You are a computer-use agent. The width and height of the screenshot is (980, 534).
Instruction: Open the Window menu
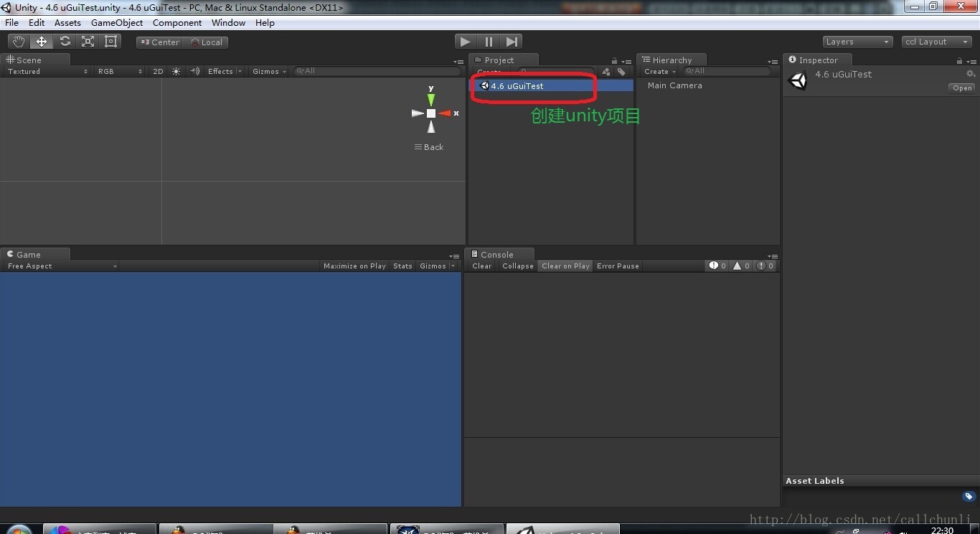coord(228,23)
